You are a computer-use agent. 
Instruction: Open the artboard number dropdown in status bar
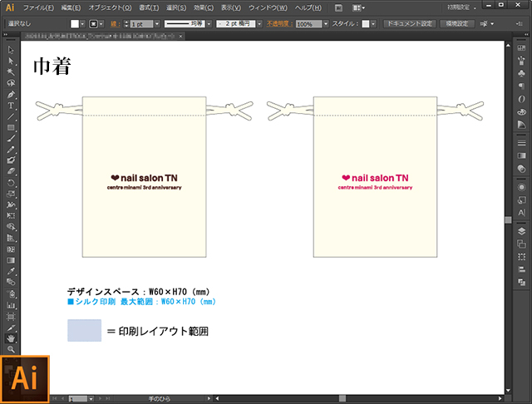[91, 398]
